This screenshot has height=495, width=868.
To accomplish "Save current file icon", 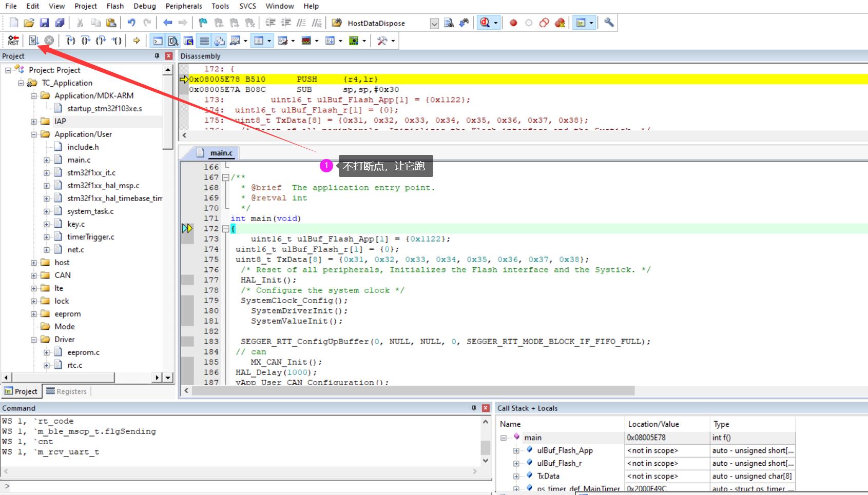I will click(45, 23).
